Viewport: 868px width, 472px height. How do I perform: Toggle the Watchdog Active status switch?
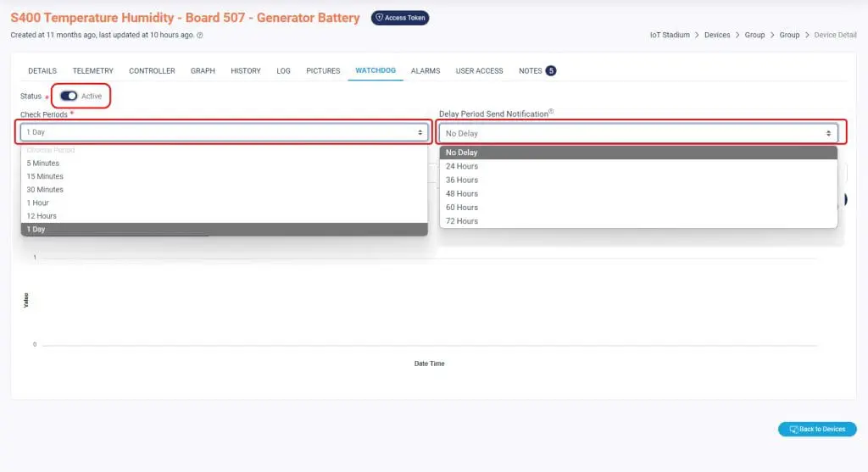point(69,96)
